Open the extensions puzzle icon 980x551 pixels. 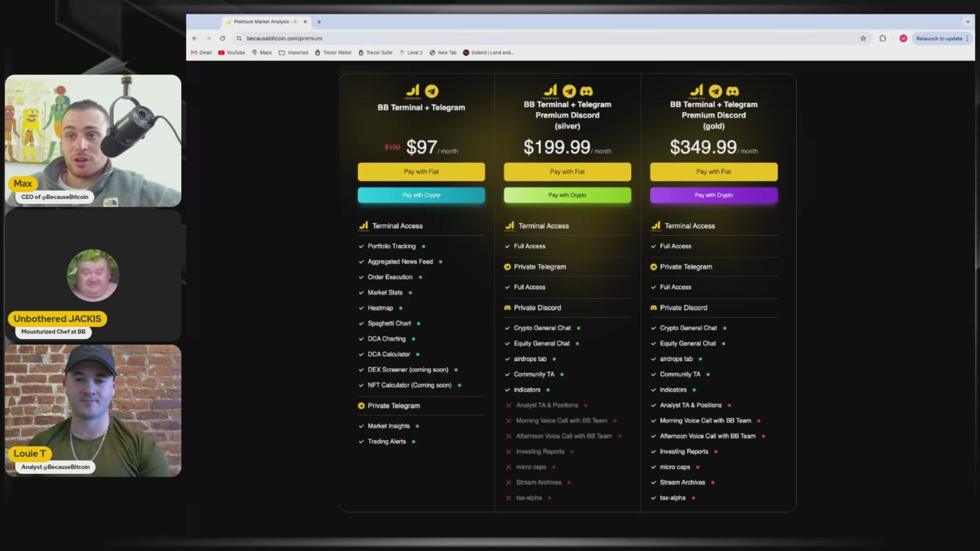[x=883, y=38]
